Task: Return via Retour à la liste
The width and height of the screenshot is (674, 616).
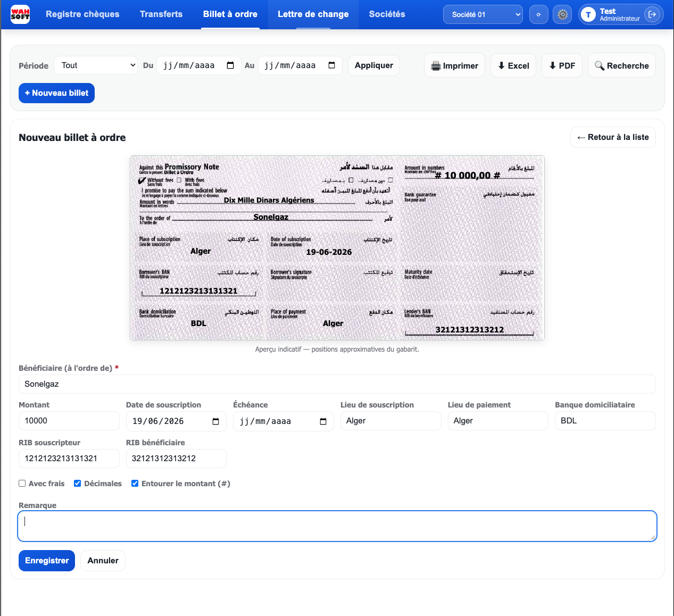Action: [613, 137]
